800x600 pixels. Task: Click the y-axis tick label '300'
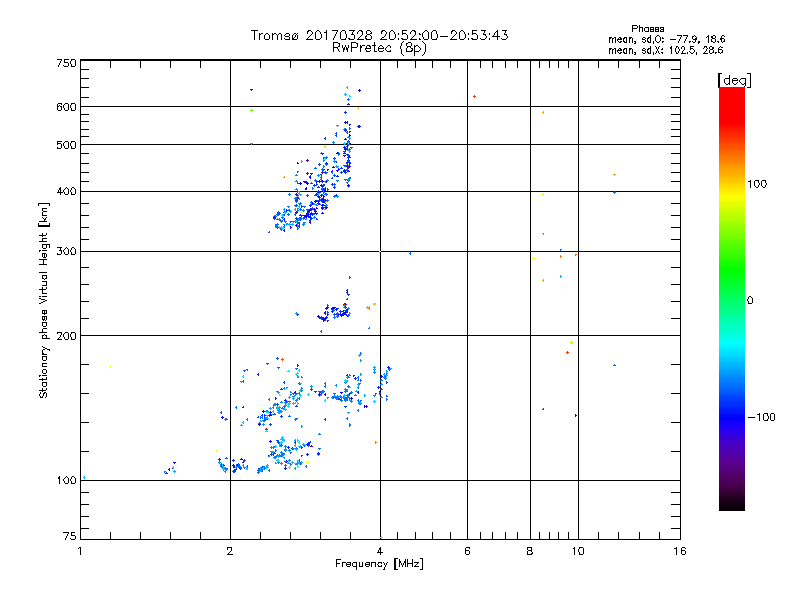66,251
